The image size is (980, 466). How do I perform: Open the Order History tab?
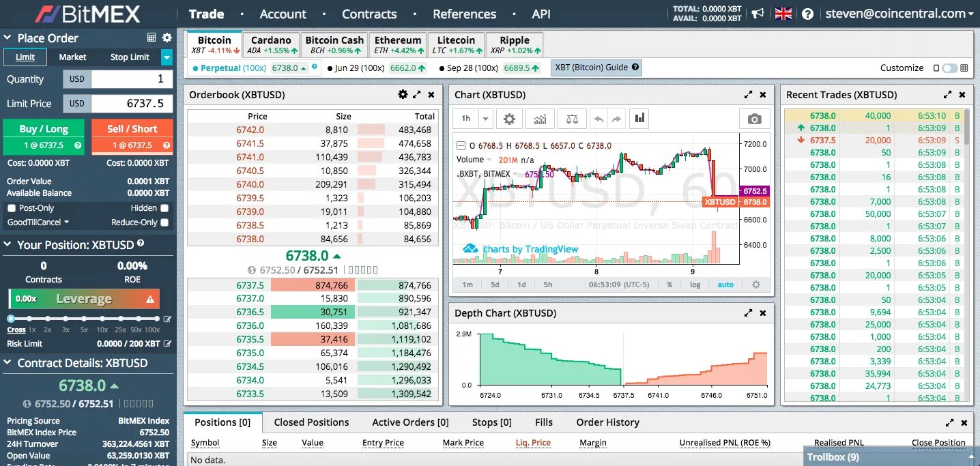pyautogui.click(x=607, y=422)
